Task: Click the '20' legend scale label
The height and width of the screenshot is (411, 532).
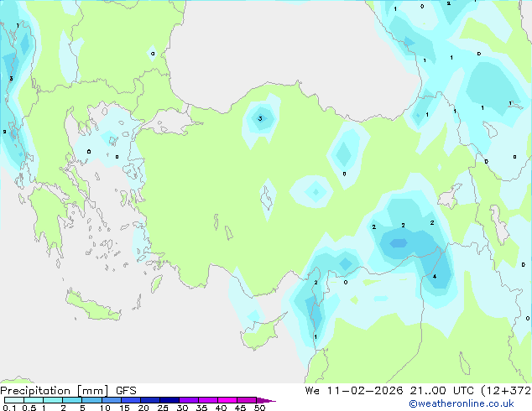Action: 143,408
